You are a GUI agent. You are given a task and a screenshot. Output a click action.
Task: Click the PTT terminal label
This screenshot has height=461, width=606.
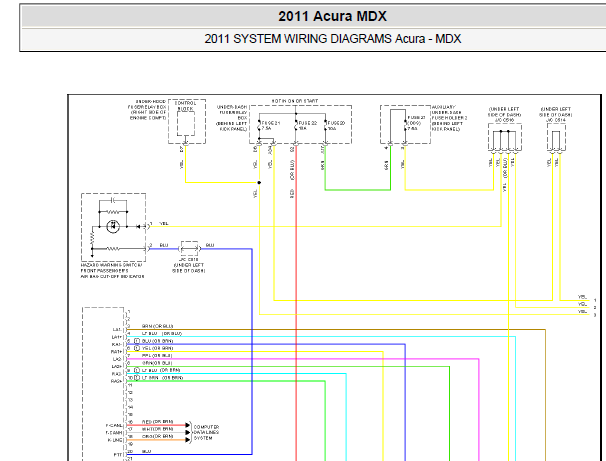[x=117, y=455]
